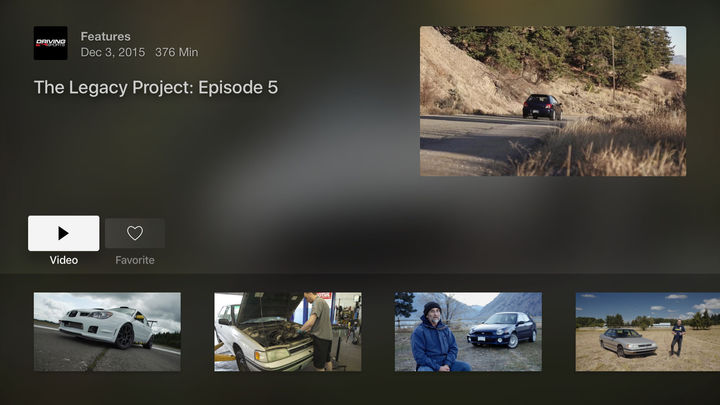Screen dimensions: 720x405
Task: Mark episode as favorite with heart icon
Action: click(x=135, y=233)
